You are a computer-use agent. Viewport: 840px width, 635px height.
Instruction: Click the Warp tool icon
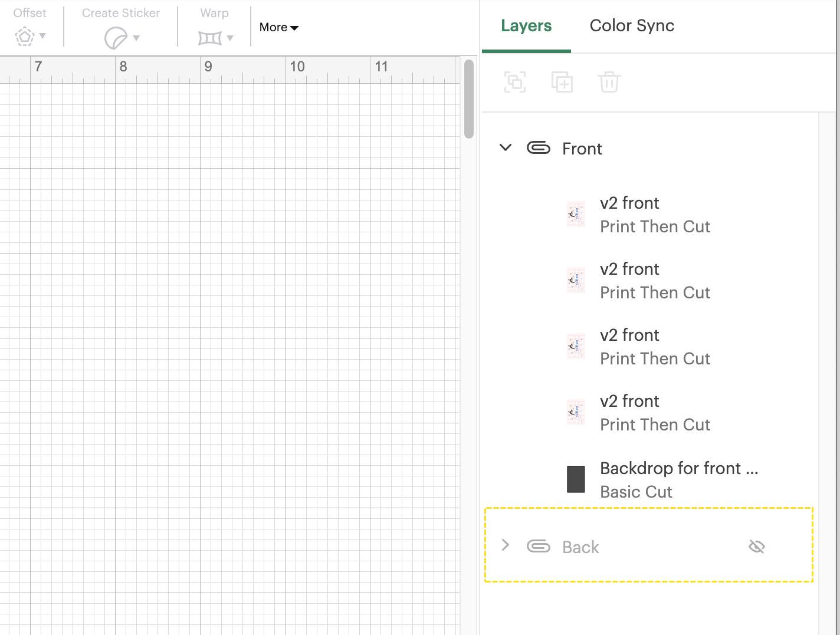(210, 38)
